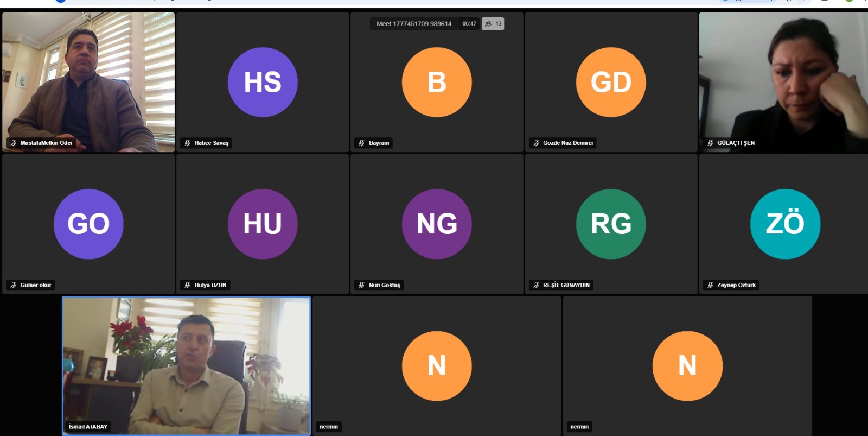Select the orange GD avatar circle
The width and height of the screenshot is (868, 436).
(611, 82)
